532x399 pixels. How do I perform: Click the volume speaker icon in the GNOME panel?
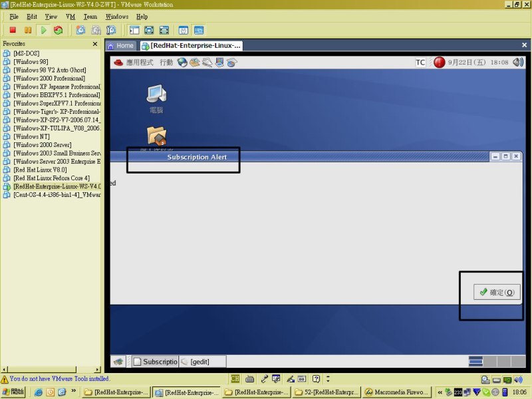pos(518,62)
